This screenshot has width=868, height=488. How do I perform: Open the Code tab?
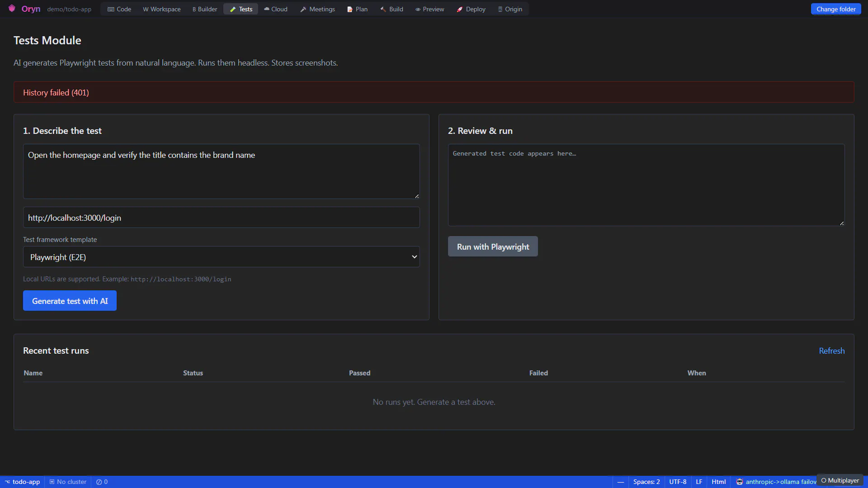pos(119,9)
